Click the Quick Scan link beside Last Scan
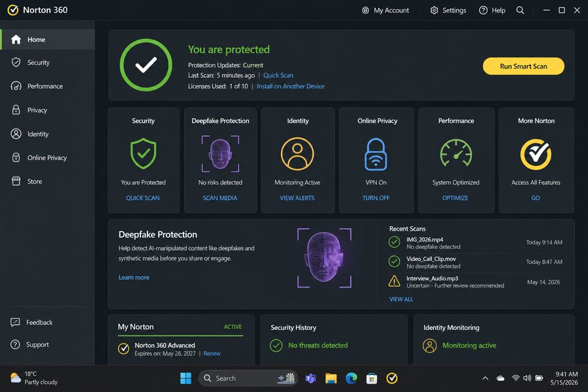 278,75
